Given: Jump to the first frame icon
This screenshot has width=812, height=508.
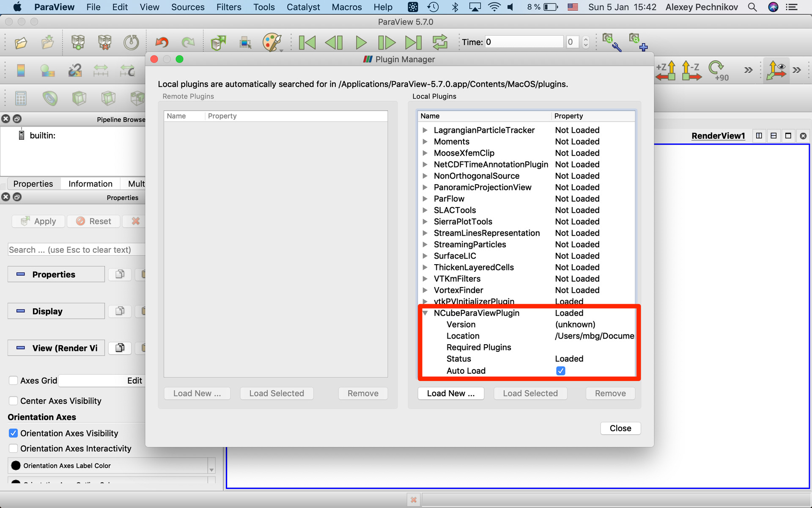Looking at the screenshot, I should tap(307, 42).
